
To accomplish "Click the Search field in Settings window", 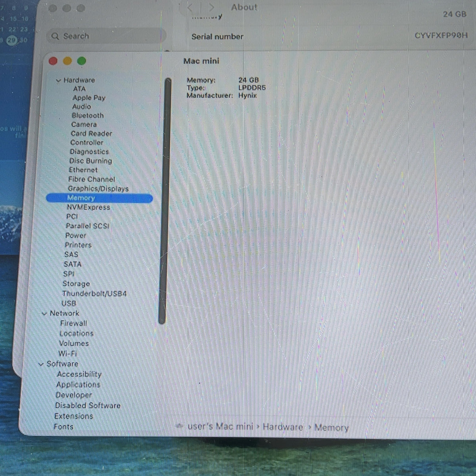I will click(x=106, y=36).
